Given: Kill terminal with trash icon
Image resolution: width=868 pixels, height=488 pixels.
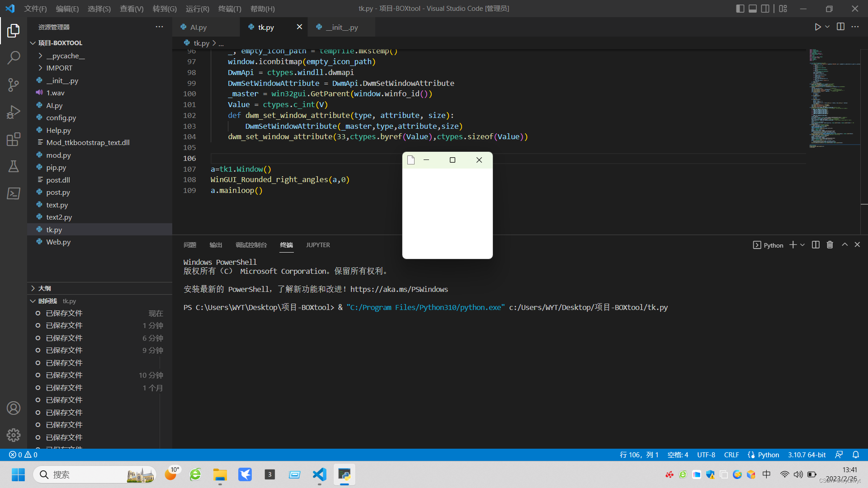Looking at the screenshot, I should 830,245.
